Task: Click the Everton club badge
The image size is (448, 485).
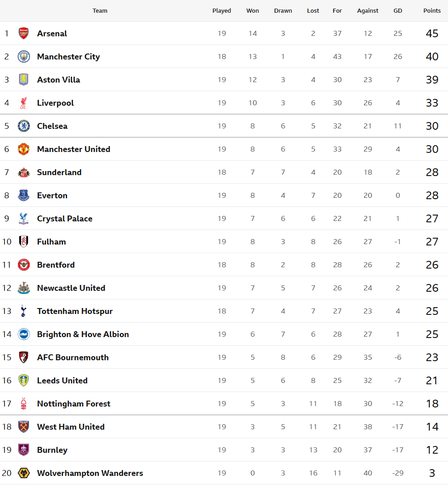Action: [24, 195]
